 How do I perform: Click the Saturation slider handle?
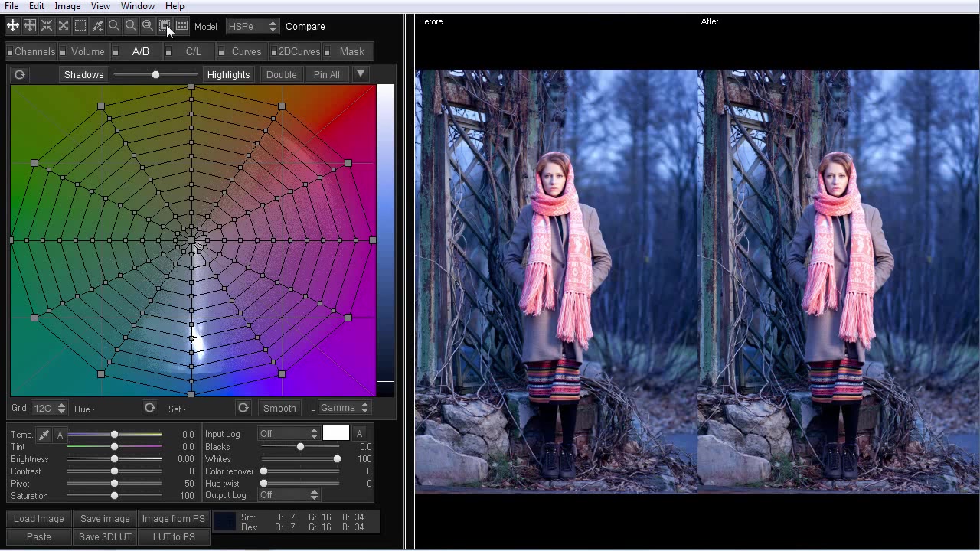[114, 496]
